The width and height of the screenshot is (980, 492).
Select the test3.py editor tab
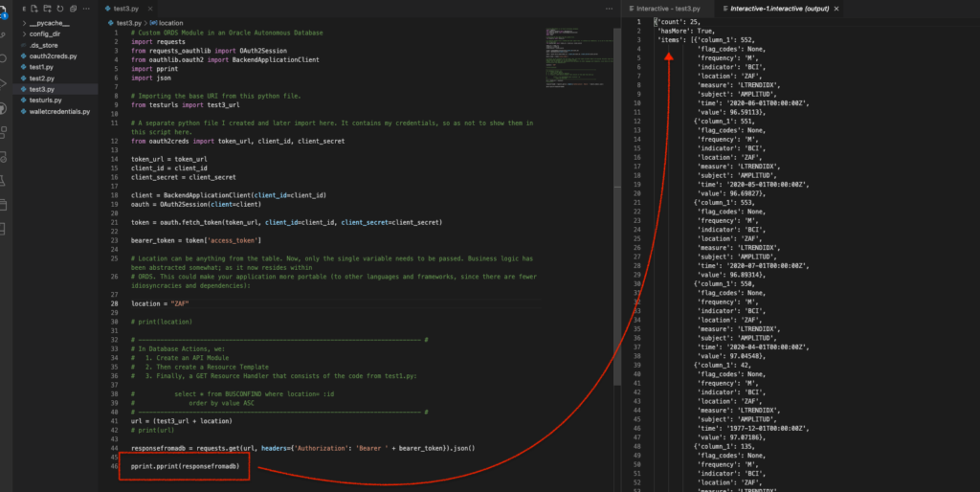127,8
